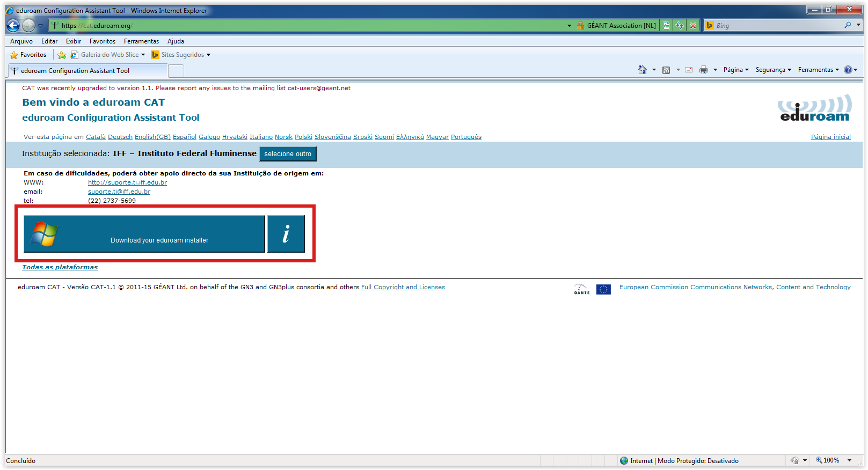Image resolution: width=868 pixels, height=470 pixels.
Task: Click the Read Mail envelope icon
Action: (689, 70)
